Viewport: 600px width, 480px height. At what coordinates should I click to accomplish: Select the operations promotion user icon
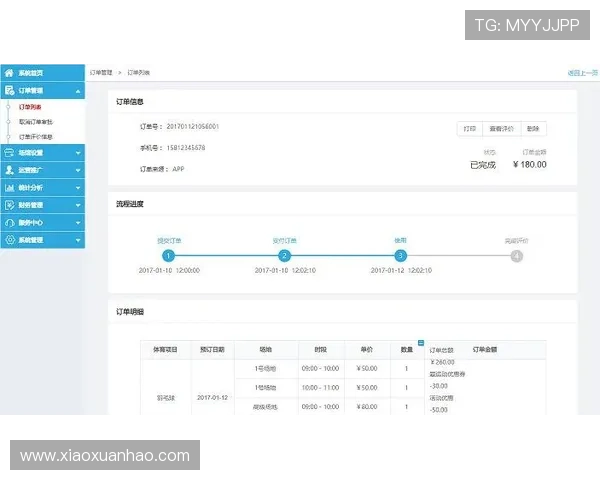(x=10, y=170)
